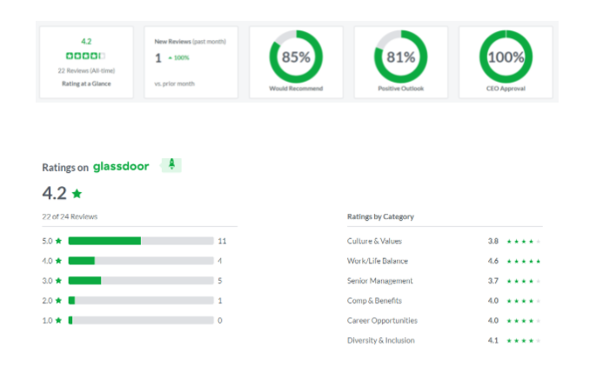Click the 'Career Opportunities' label
Viewport: 602px width, 379px height.
[x=382, y=321]
